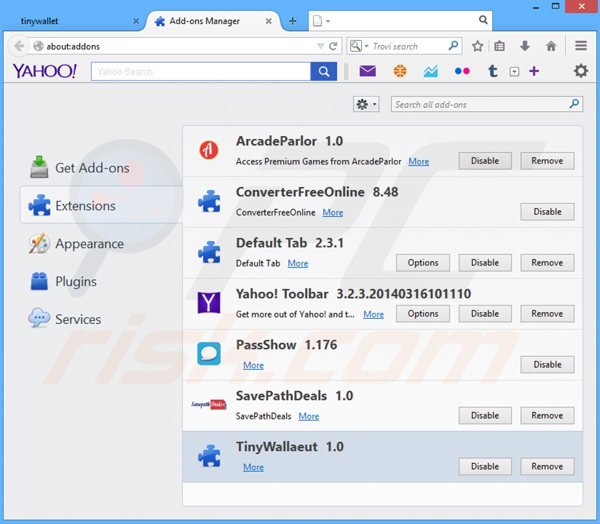The width and height of the screenshot is (600, 524).
Task: Expand the URL bar history dropdown
Action: [321, 46]
